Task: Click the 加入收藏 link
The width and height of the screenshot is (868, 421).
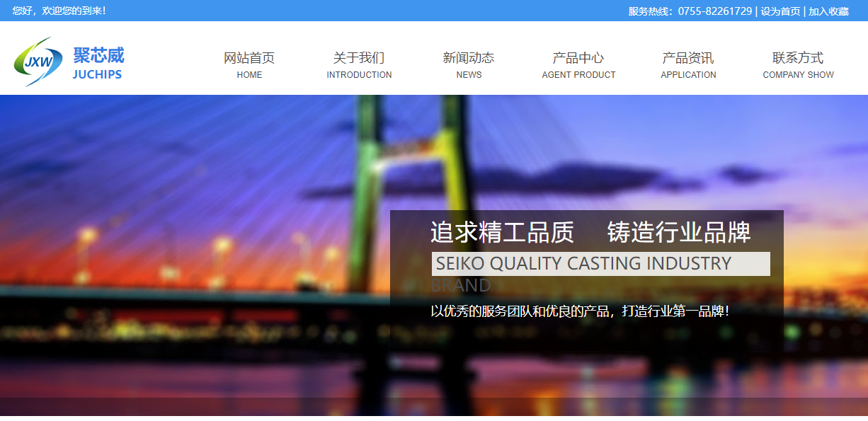Action: click(x=828, y=11)
